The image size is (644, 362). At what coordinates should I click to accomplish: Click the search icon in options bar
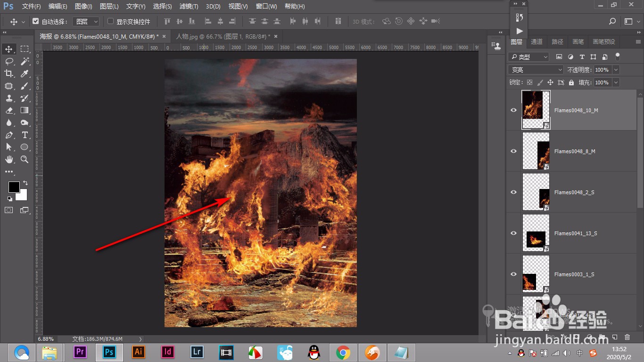(612, 21)
